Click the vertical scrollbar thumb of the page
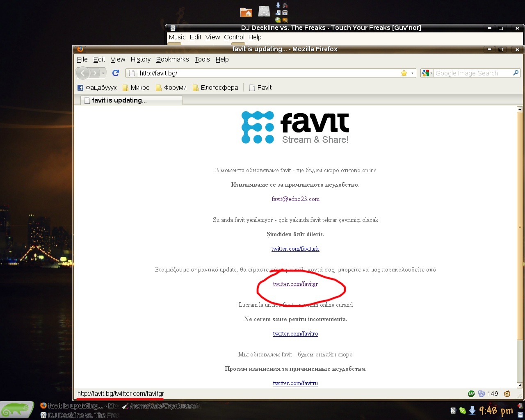The height and width of the screenshot is (420, 525). pos(520,226)
